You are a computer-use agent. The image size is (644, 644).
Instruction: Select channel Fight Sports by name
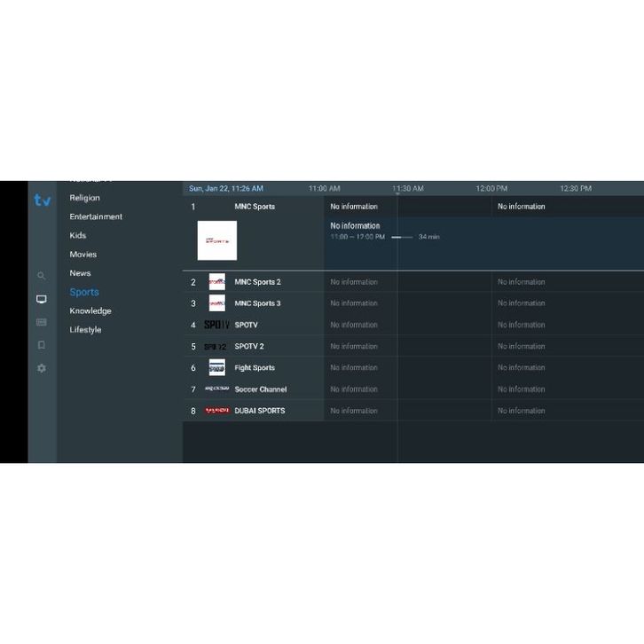(x=255, y=368)
